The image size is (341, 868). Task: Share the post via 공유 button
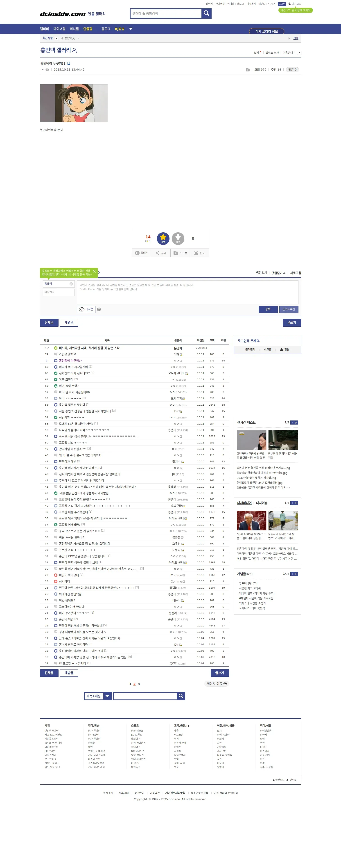point(161,253)
